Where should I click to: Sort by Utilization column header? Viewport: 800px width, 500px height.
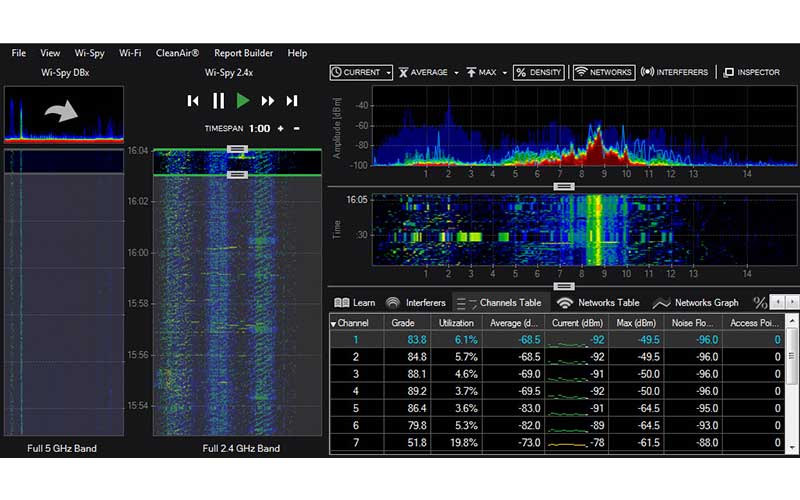click(456, 323)
